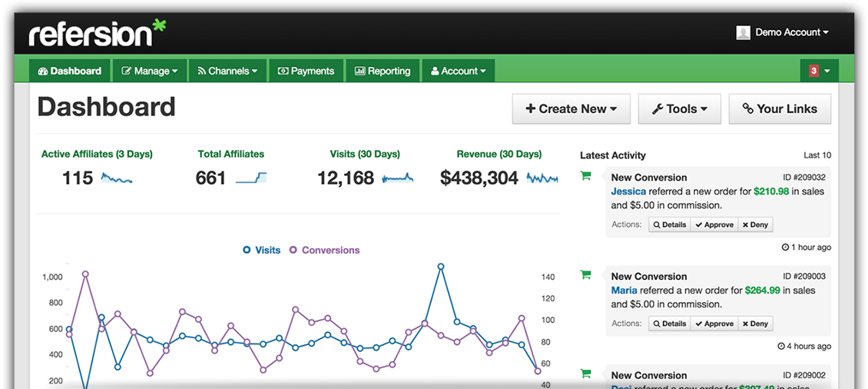The height and width of the screenshot is (389, 868).
Task: Click the cart icon beside Maria's conversion
Action: [x=585, y=275]
